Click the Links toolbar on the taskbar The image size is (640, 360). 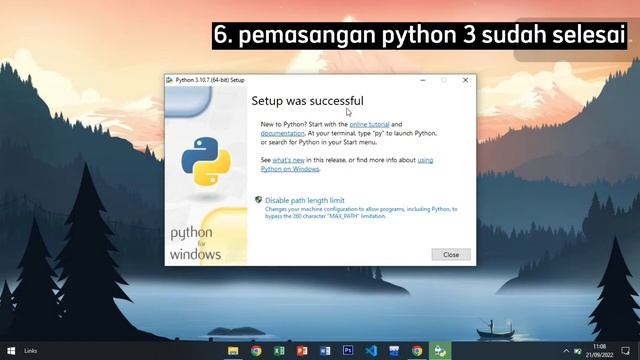[x=30, y=351]
